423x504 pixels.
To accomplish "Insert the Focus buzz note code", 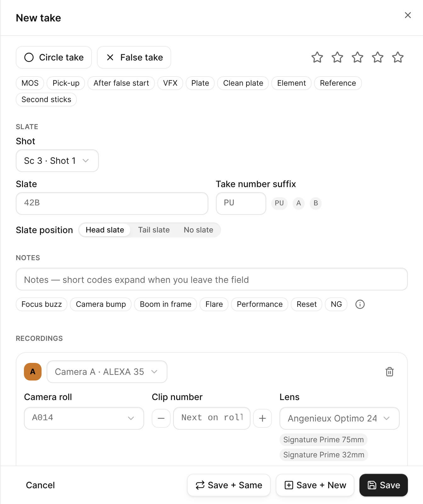I will (42, 304).
